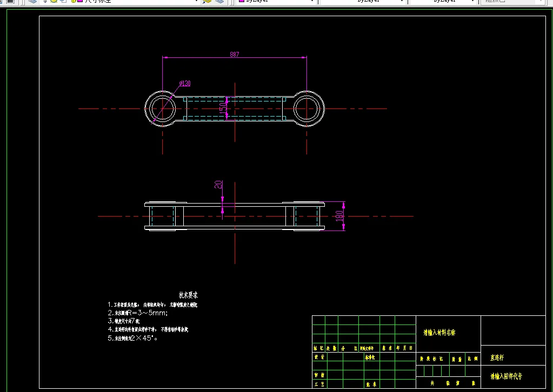Image resolution: width=553 pixels, height=392 pixels.
Task: Open the ByLayer color dropdown with magenta swatch
Action: (277, 1)
